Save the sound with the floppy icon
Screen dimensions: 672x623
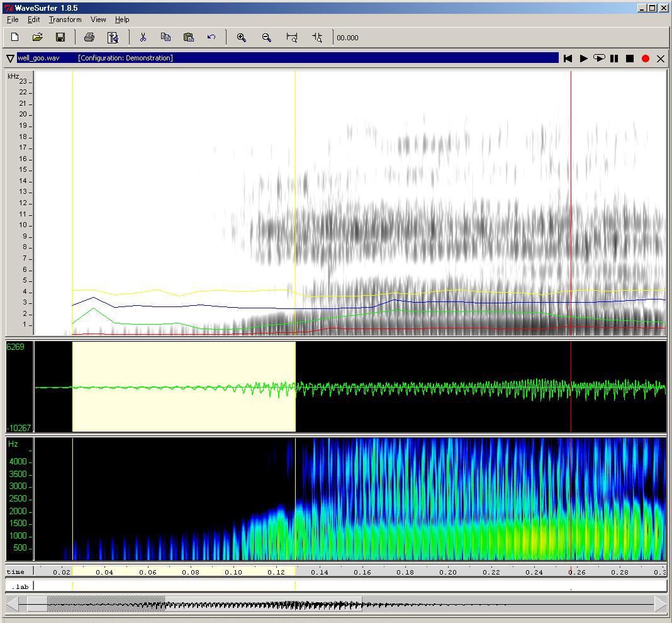[60, 38]
